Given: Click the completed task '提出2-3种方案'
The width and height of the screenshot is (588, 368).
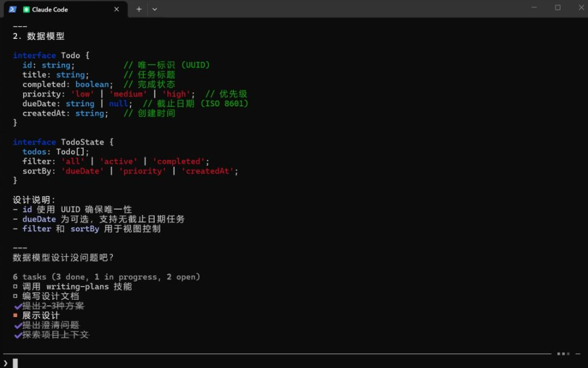Looking at the screenshot, I should [49, 306].
